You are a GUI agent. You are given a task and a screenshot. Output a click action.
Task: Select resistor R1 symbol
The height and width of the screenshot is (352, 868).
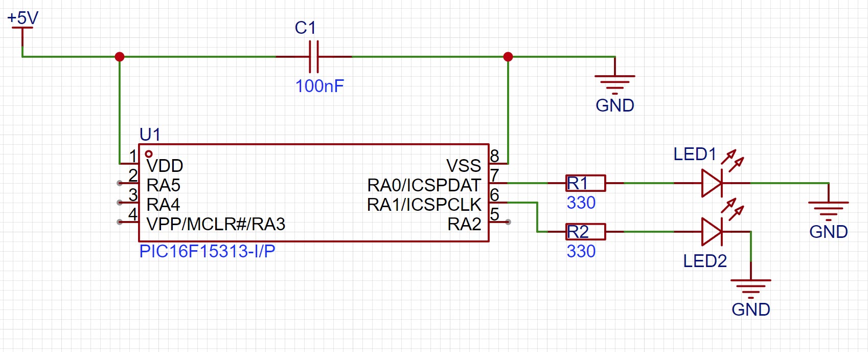point(586,183)
